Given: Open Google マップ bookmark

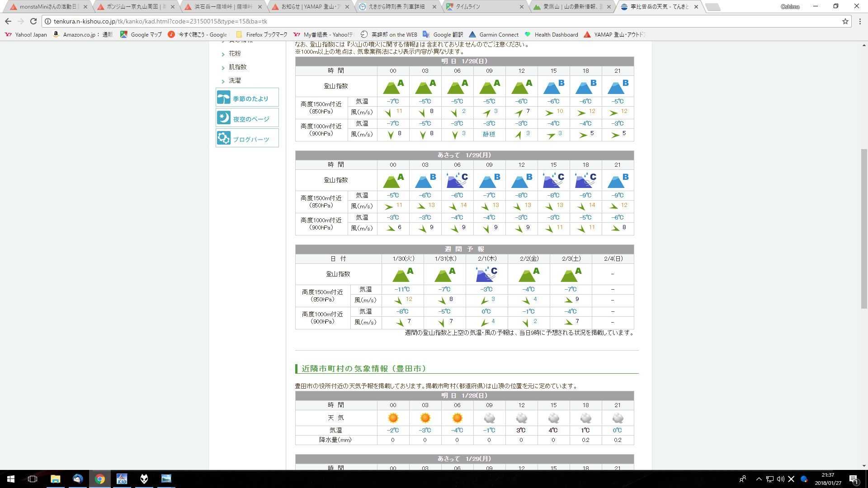Looking at the screenshot, I should point(141,34).
